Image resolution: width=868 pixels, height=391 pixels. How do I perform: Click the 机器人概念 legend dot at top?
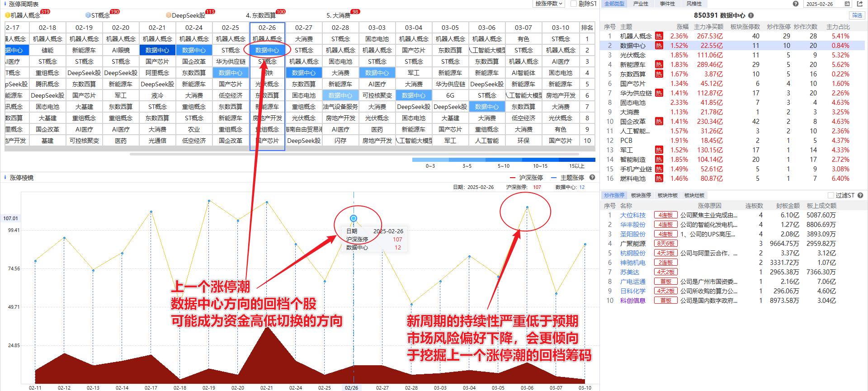[8, 15]
